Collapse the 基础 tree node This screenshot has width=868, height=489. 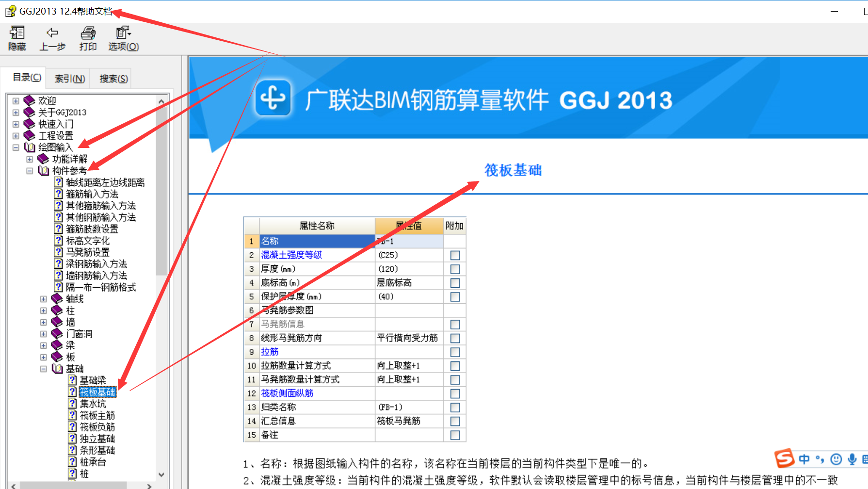[44, 369]
